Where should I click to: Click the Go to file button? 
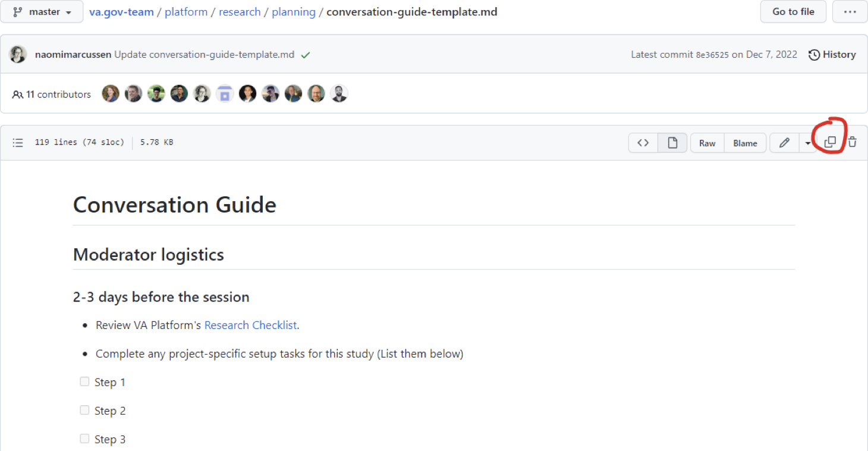(793, 11)
